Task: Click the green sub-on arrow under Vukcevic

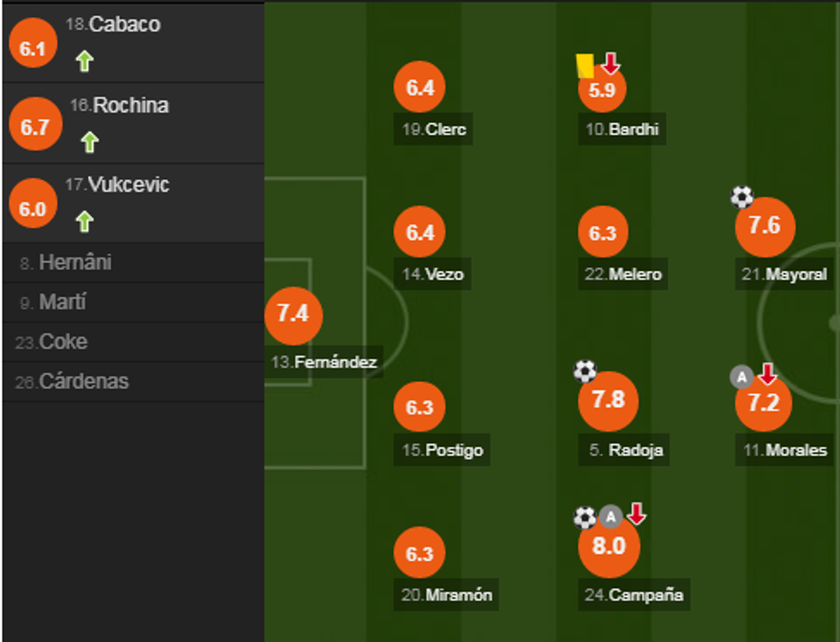Action: (x=83, y=222)
